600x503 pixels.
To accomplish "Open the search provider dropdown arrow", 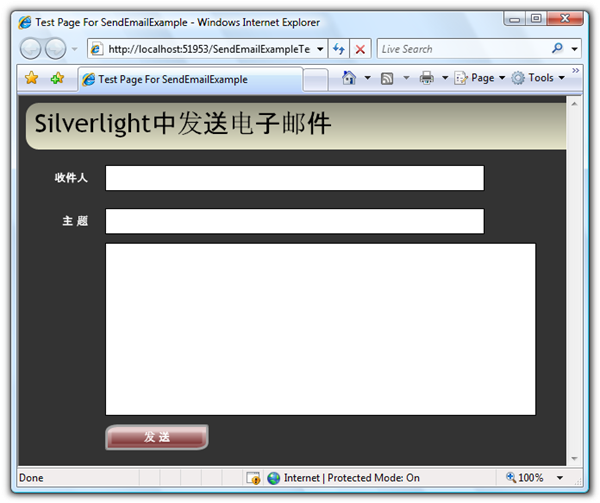I will click(x=574, y=49).
